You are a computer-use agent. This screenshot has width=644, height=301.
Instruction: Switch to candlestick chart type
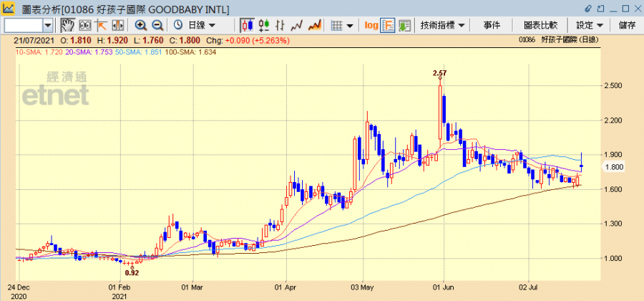point(248,25)
